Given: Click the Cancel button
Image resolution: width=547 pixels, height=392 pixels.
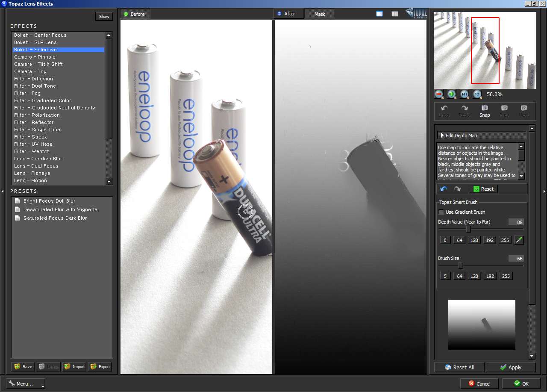Looking at the screenshot, I should click(x=479, y=384).
